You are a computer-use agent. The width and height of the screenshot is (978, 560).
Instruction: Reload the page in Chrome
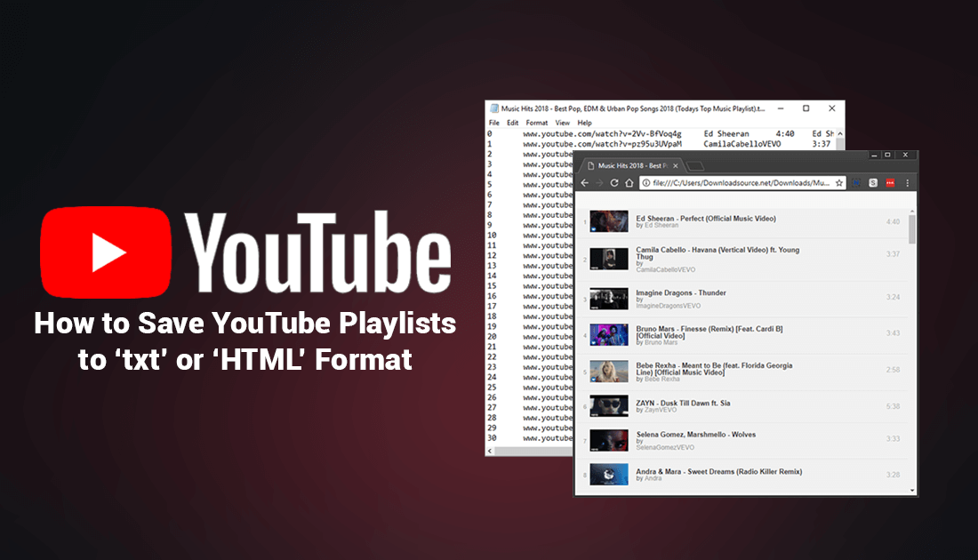tap(614, 183)
